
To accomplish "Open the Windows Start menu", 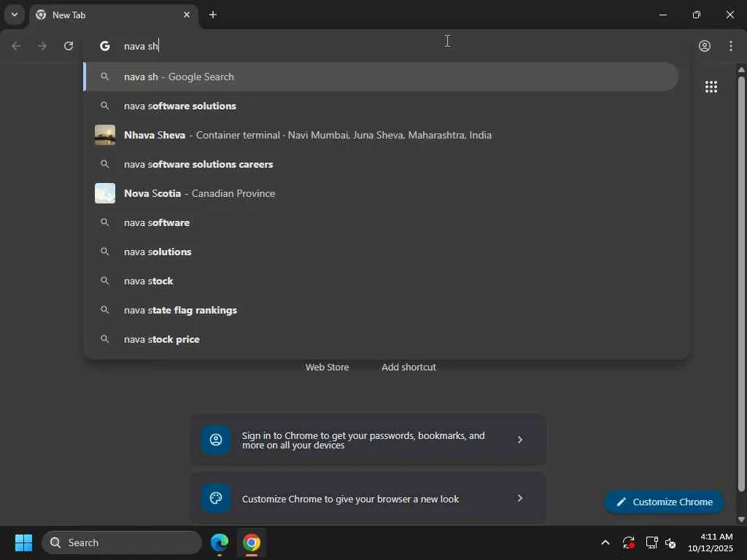I will click(x=23, y=542).
